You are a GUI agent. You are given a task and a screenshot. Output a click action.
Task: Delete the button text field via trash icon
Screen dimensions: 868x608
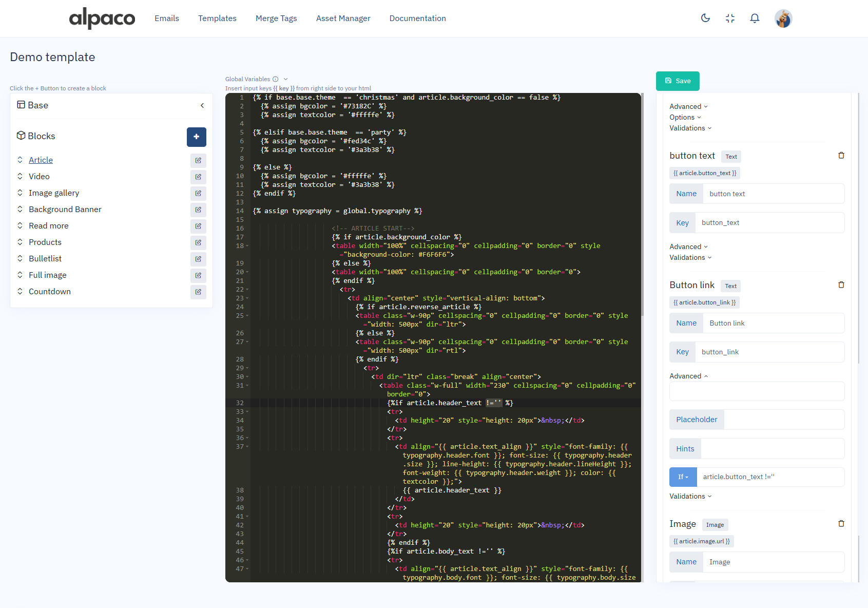(x=841, y=156)
